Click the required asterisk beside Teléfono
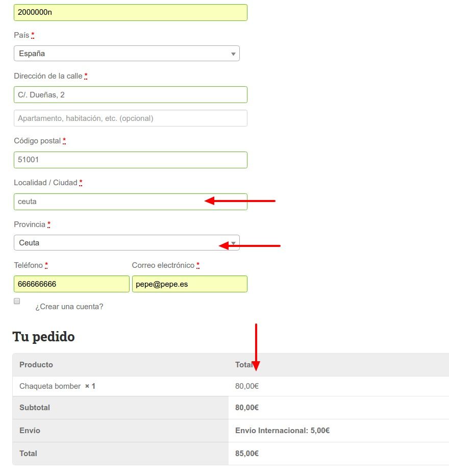This screenshot has width=449, height=476. [46, 265]
